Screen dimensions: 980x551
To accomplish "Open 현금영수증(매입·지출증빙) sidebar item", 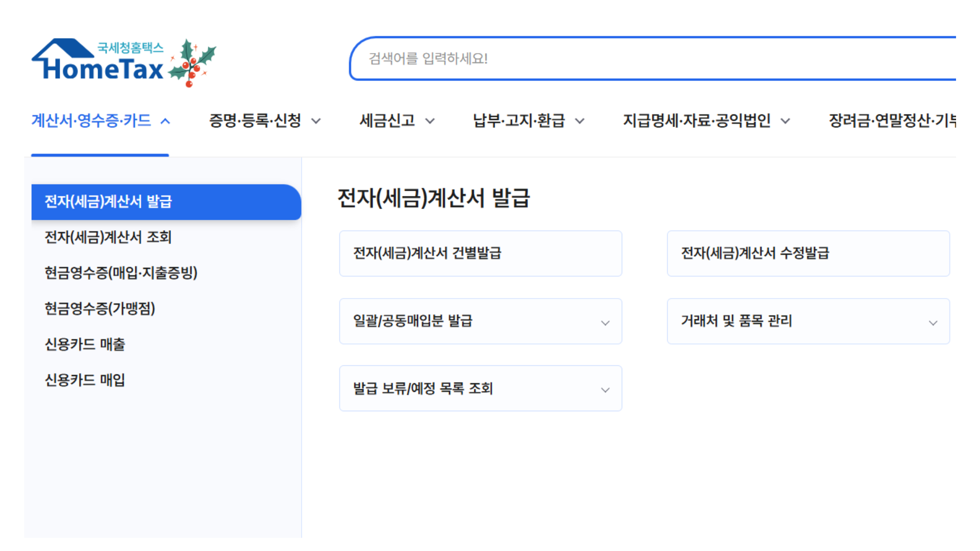I will click(x=121, y=273).
